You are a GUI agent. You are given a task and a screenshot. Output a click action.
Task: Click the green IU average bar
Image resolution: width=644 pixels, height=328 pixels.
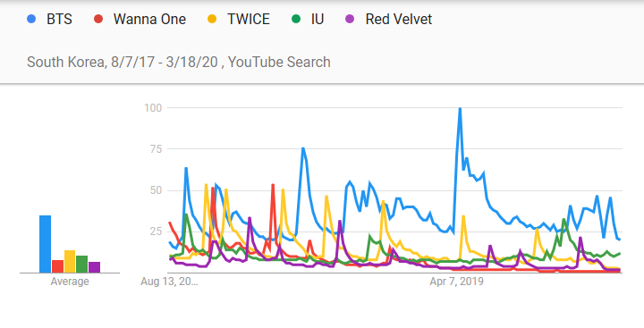click(x=81, y=264)
